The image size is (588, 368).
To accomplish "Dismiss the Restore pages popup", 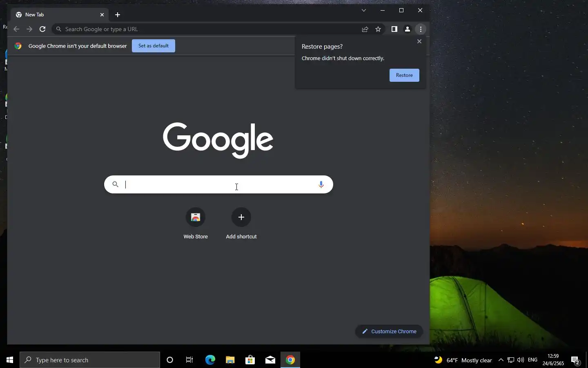I will coord(419,41).
